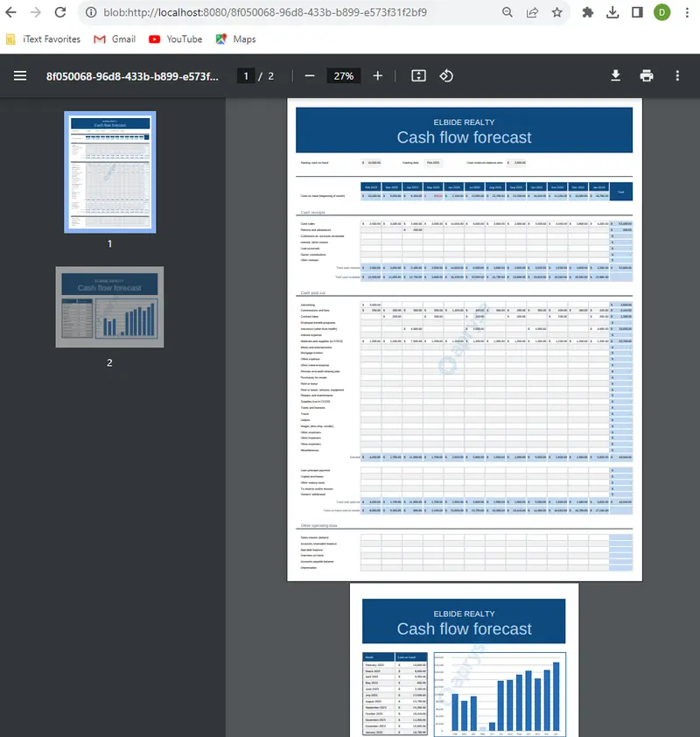Reload the current page

click(x=60, y=12)
